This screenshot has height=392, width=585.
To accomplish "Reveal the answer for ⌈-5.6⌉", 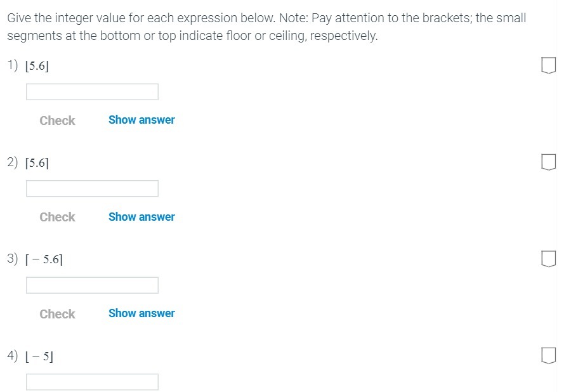I will pyautogui.click(x=141, y=313).
